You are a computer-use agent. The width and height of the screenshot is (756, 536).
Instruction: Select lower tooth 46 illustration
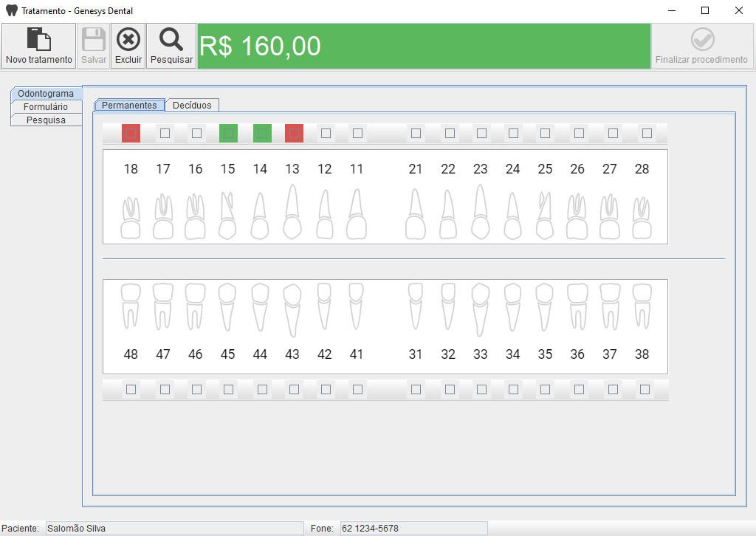tap(195, 306)
